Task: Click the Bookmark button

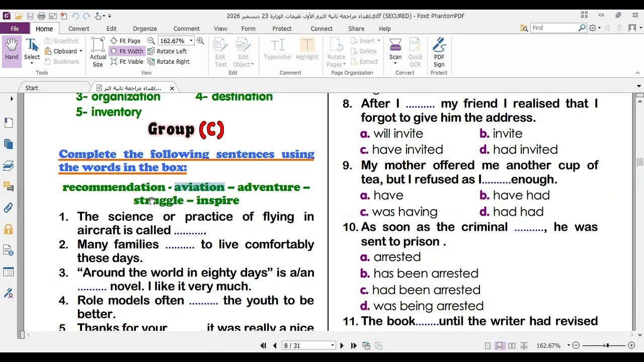Action: point(61,62)
